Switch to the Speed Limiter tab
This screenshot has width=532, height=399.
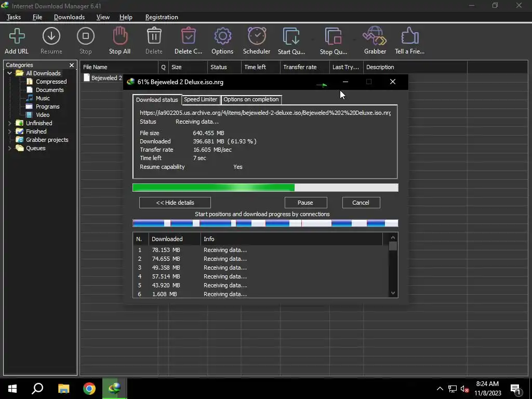pyautogui.click(x=201, y=99)
